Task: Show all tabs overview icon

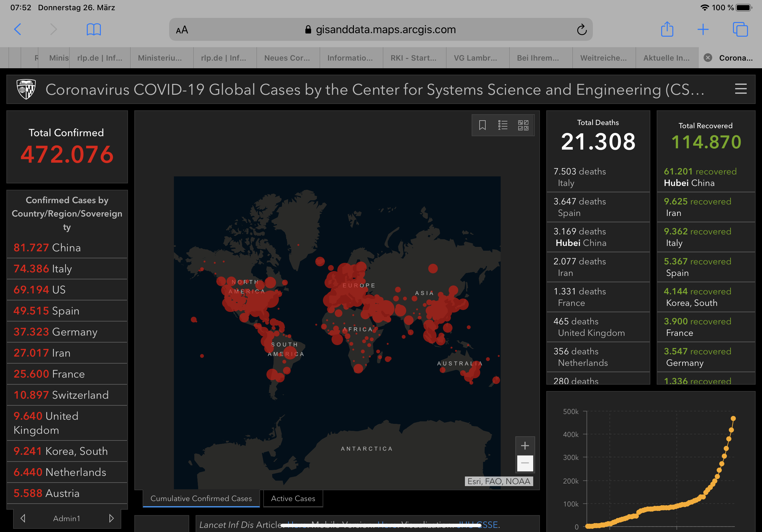Action: click(x=740, y=29)
